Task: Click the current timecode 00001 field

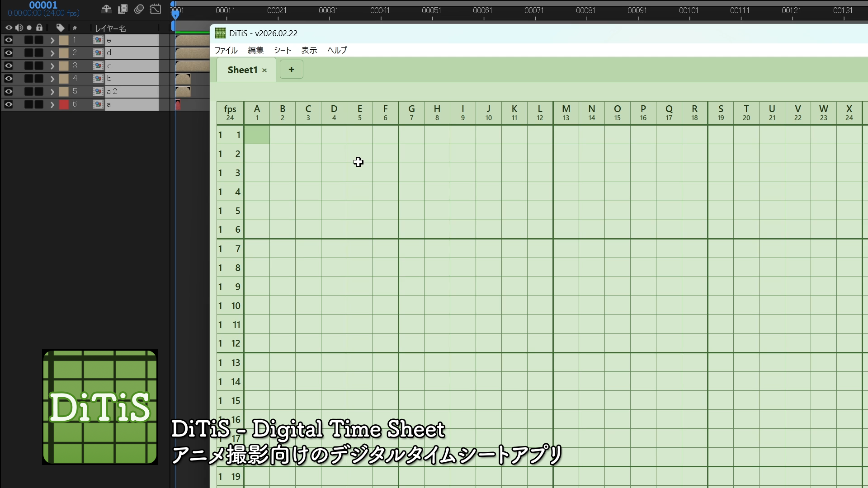Action: click(x=43, y=5)
